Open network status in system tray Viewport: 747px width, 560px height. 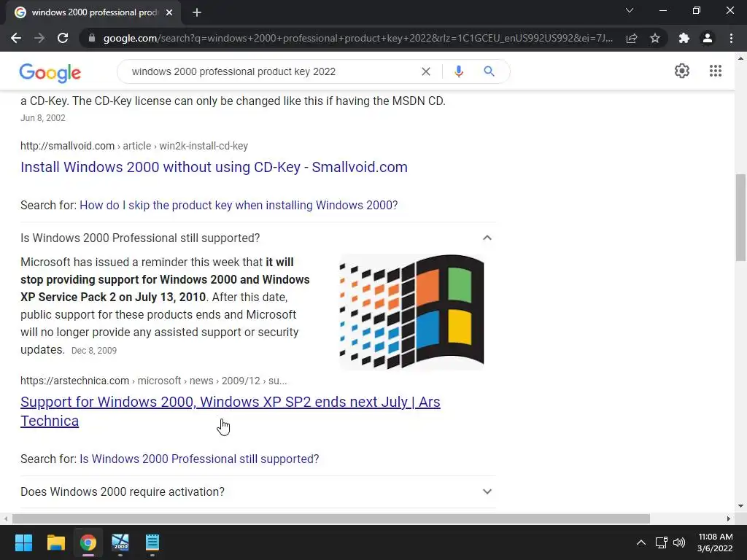pyautogui.click(x=661, y=542)
